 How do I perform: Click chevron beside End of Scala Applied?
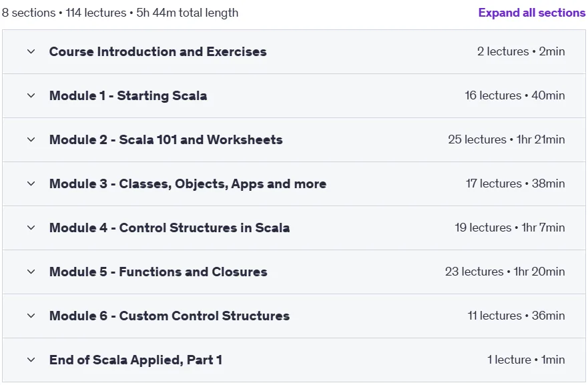click(x=31, y=360)
